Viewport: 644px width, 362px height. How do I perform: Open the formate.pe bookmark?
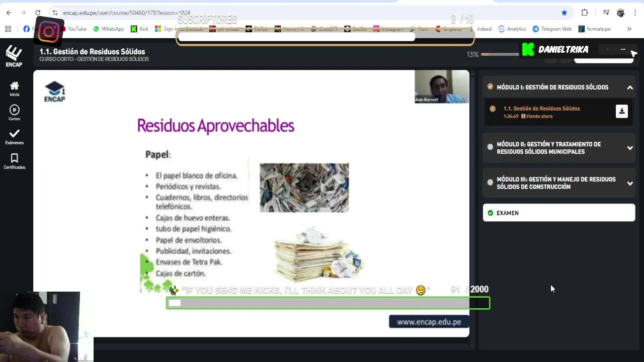click(x=594, y=29)
